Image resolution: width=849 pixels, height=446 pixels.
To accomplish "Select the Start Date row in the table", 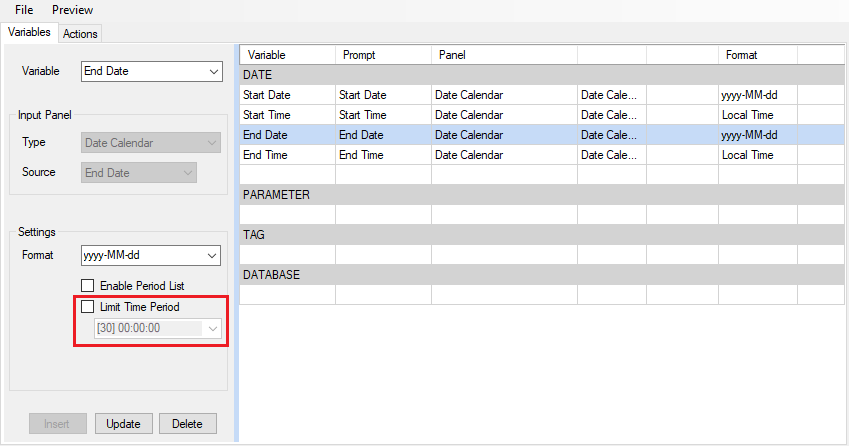I will click(265, 95).
